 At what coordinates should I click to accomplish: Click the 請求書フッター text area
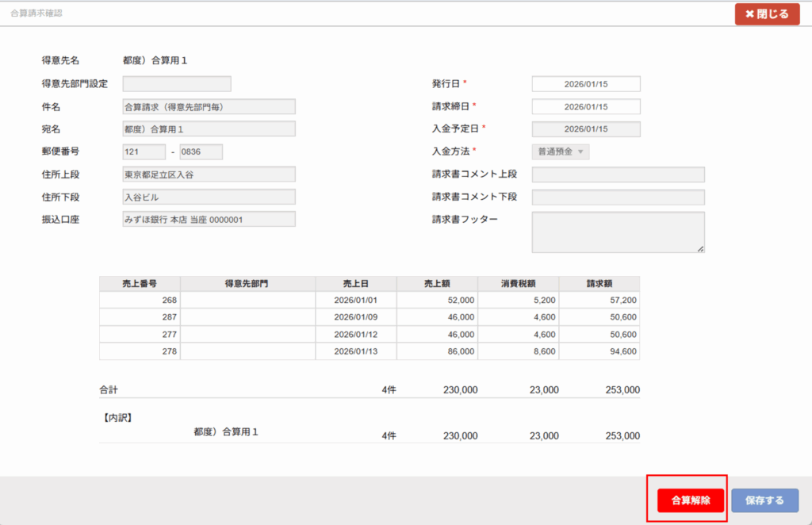pyautogui.click(x=618, y=232)
